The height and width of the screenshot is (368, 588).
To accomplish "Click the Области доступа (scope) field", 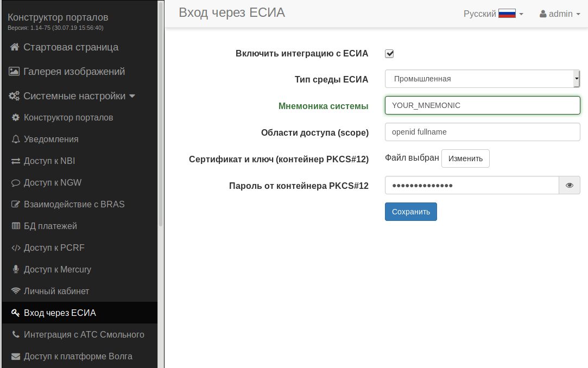I will [x=482, y=131].
